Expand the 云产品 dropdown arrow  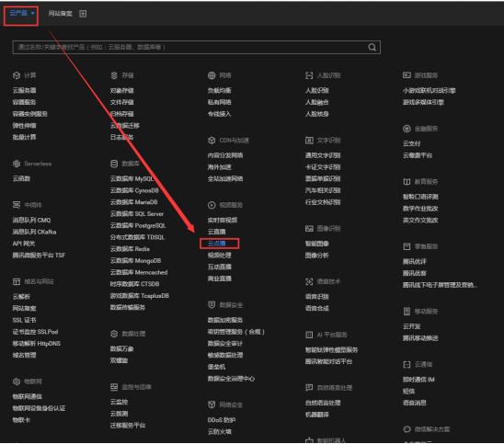32,13
